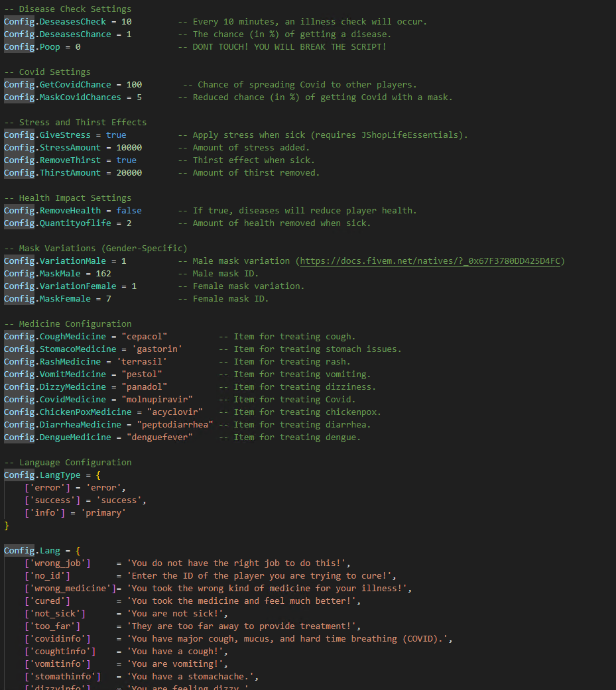Click the ['wrong_job'] key
Screen dimensions: 616x690
tap(57, 563)
